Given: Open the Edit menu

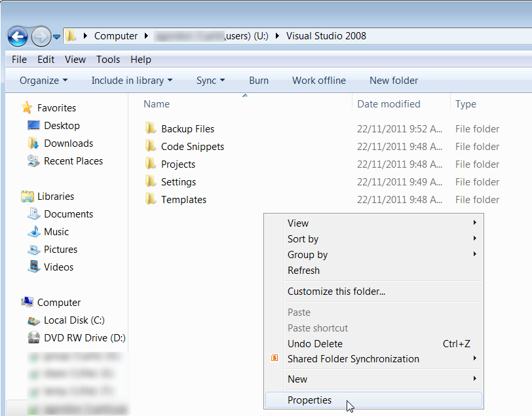Looking at the screenshot, I should (46, 60).
